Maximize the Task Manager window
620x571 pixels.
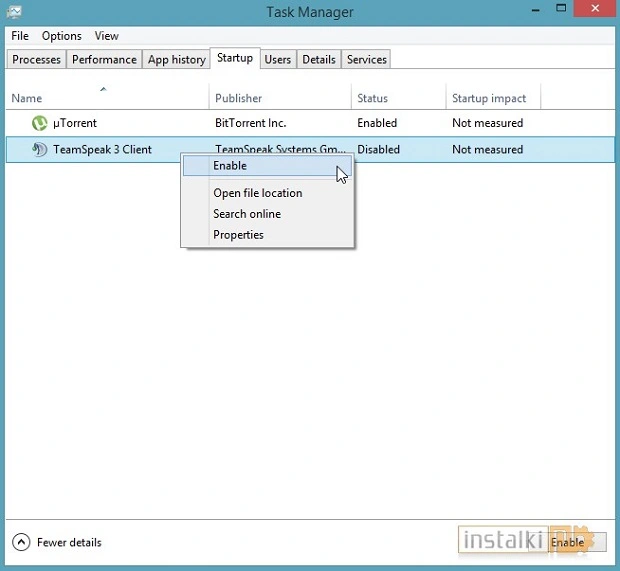point(561,9)
